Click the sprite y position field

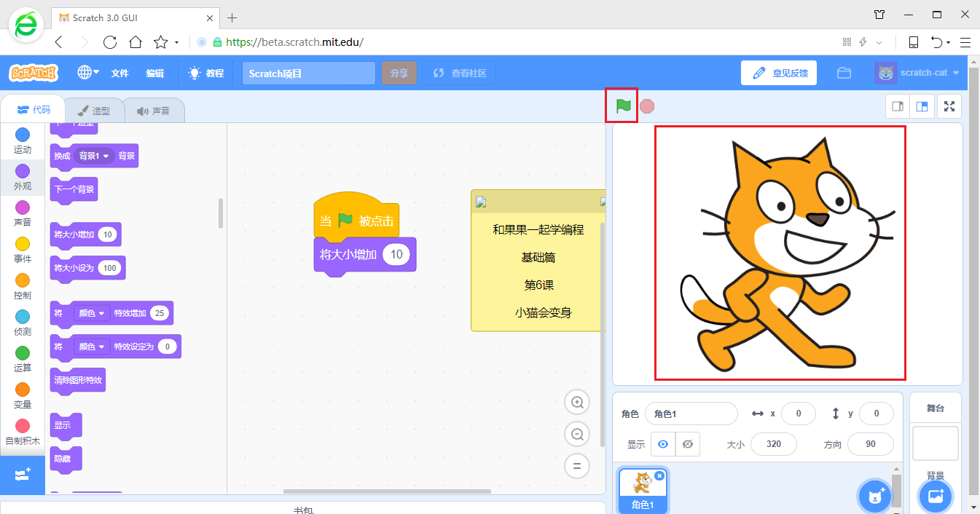click(x=877, y=414)
